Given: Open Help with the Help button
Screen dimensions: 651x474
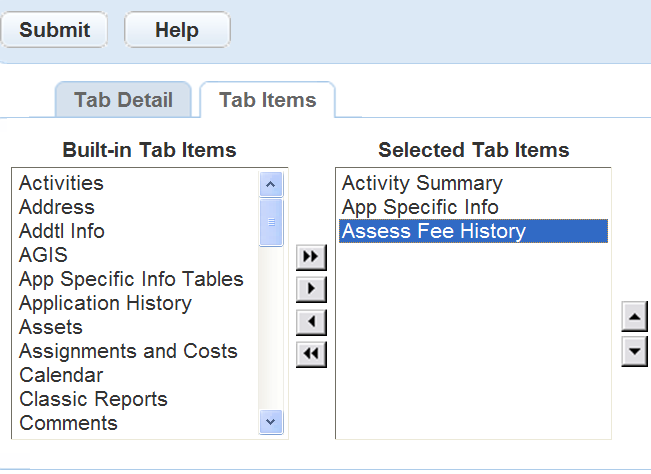Looking at the screenshot, I should 177,30.
